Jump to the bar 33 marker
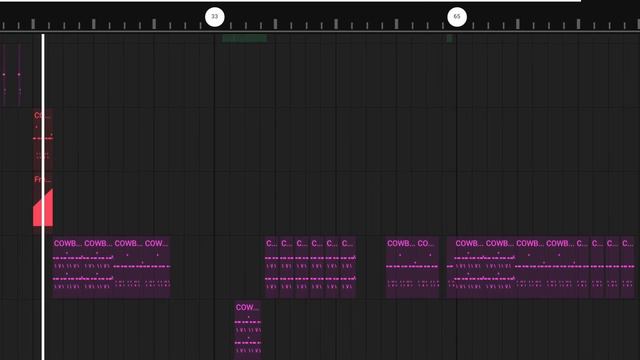The width and height of the screenshot is (640, 360). click(x=215, y=17)
